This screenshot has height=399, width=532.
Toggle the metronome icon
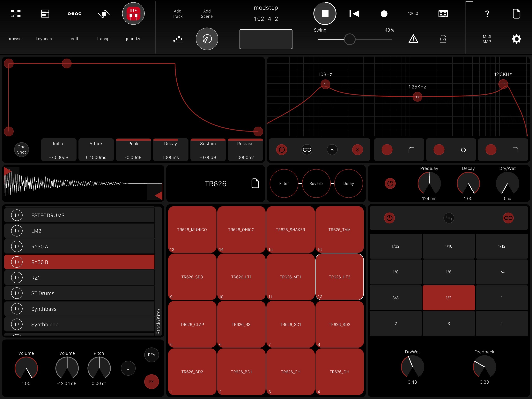pos(443,39)
